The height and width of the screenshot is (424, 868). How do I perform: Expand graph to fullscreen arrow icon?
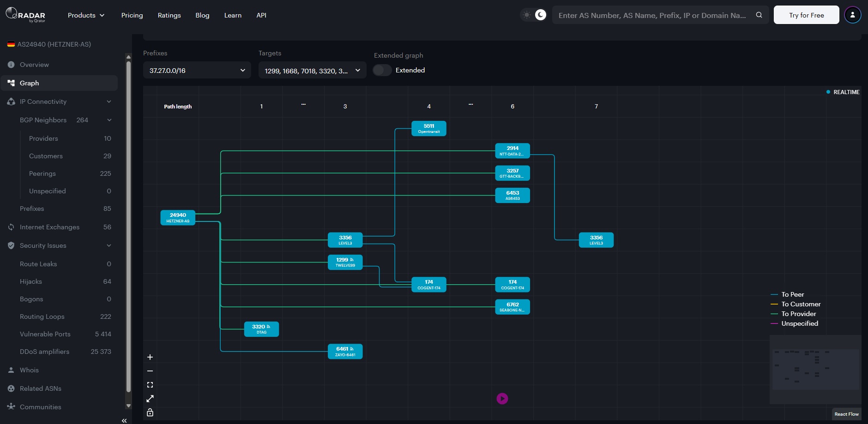[x=150, y=399]
